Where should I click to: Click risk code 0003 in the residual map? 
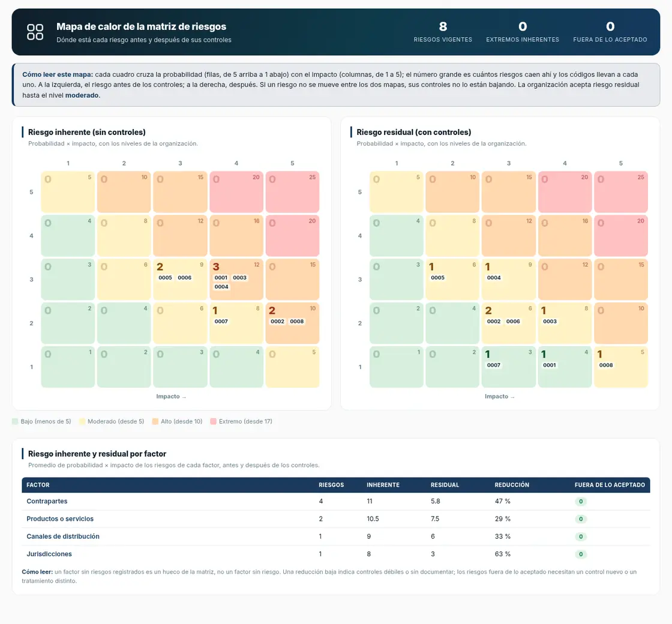(x=550, y=322)
